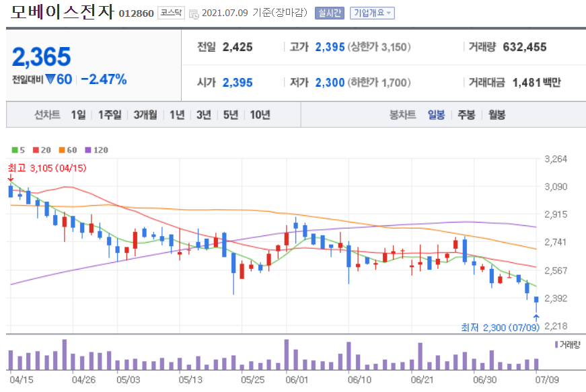
Task: Click the 06/01 date axis label
Action: point(297,380)
